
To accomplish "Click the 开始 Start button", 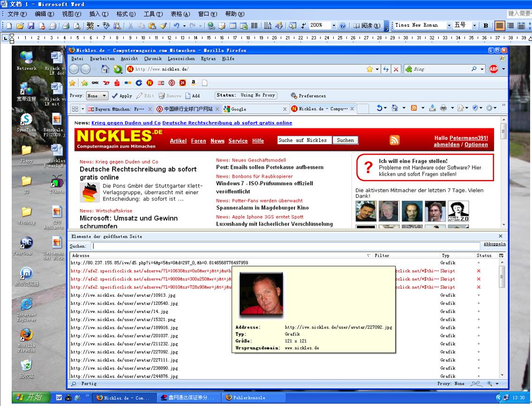I will point(31,397).
